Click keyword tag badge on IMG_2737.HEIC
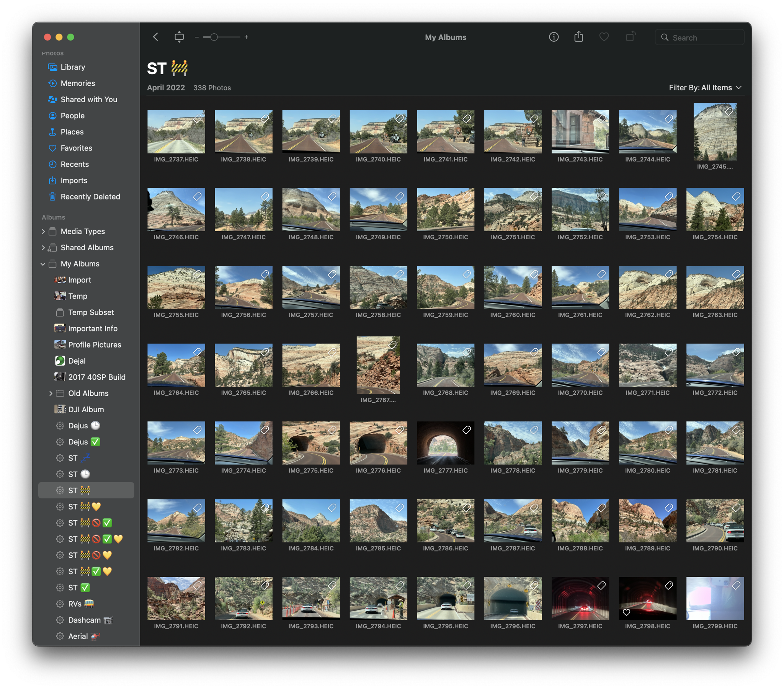Viewport: 784px width, 689px height. tap(197, 119)
